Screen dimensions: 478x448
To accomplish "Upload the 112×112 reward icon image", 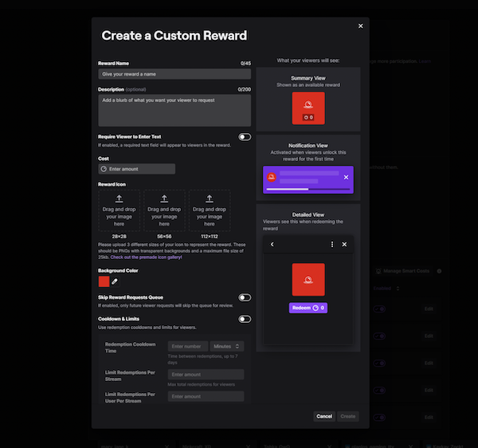I will point(210,210).
